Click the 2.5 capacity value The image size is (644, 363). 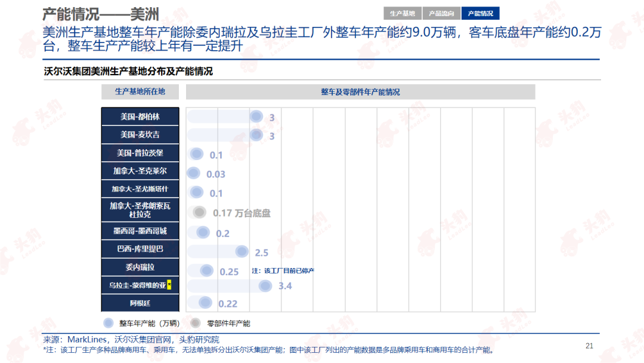pos(262,253)
